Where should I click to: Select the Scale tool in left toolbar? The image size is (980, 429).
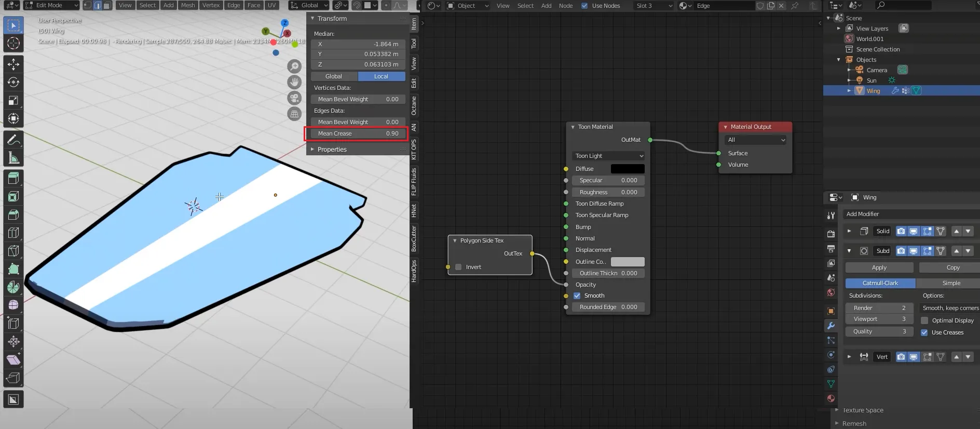coord(13,100)
